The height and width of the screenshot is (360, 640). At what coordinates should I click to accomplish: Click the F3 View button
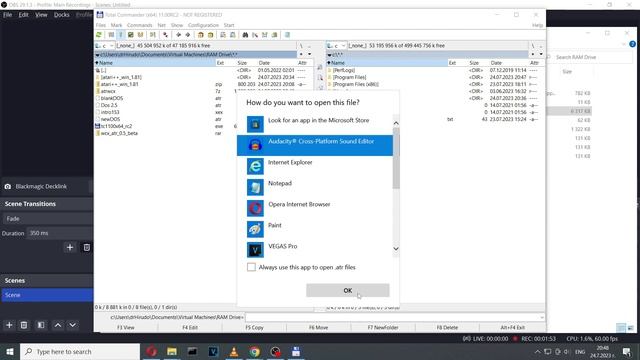coord(126,327)
